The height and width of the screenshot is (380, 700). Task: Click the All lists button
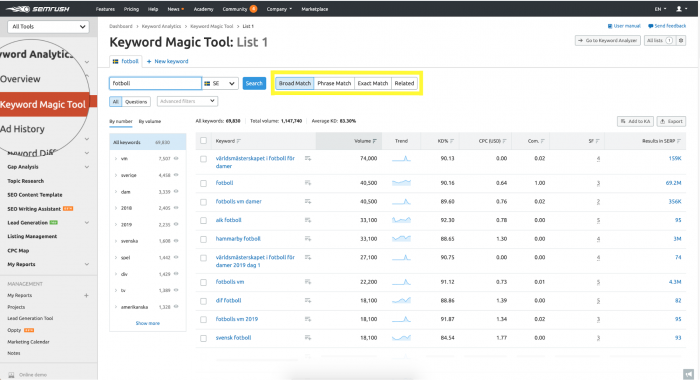[x=659, y=41]
